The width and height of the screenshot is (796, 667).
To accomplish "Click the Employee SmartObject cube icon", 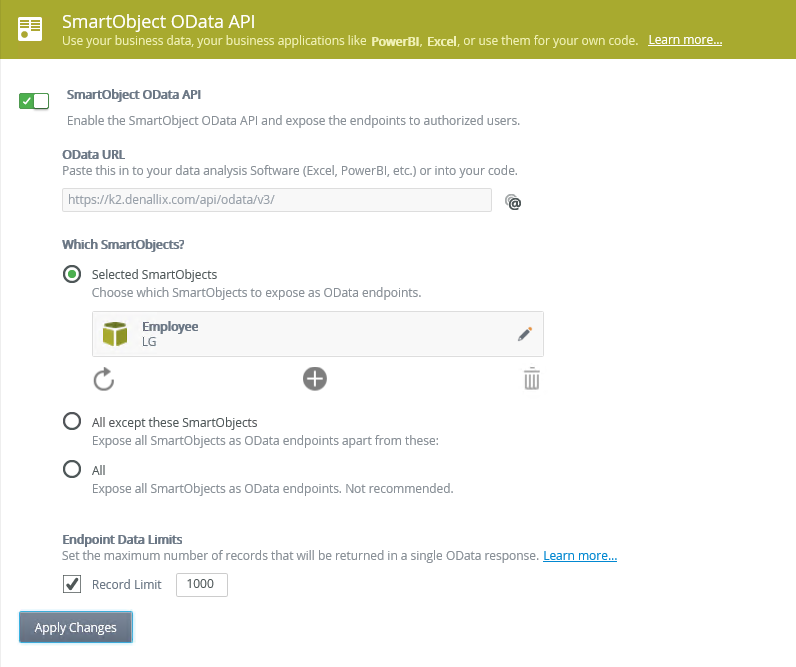I will tap(116, 334).
